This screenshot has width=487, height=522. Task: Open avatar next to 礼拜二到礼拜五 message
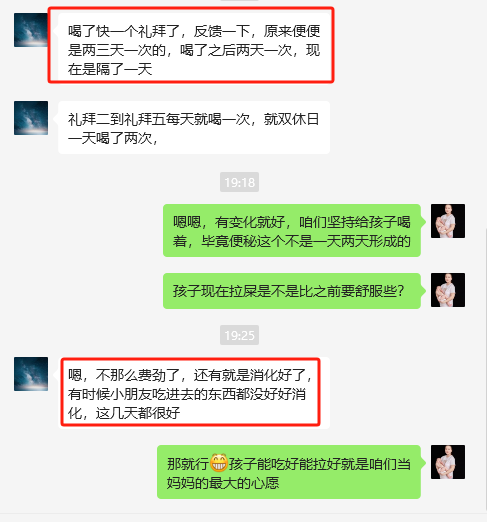coord(31,118)
